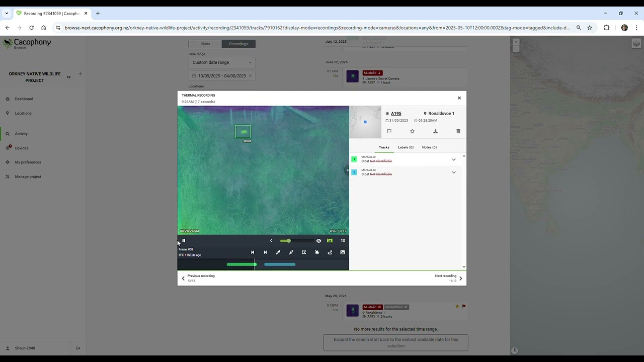The height and width of the screenshot is (362, 644).
Task: Select the eyedropper tool in player controls
Action: tap(278, 252)
